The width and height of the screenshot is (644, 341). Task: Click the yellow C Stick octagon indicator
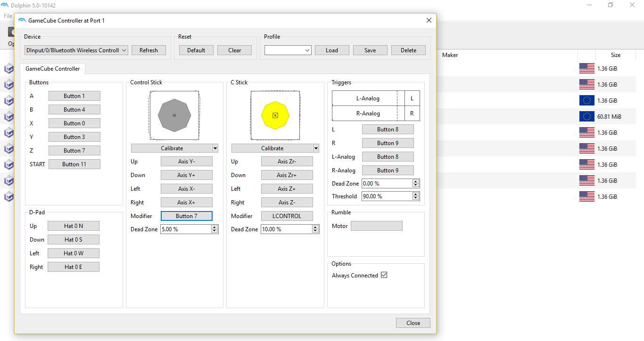[x=275, y=115]
